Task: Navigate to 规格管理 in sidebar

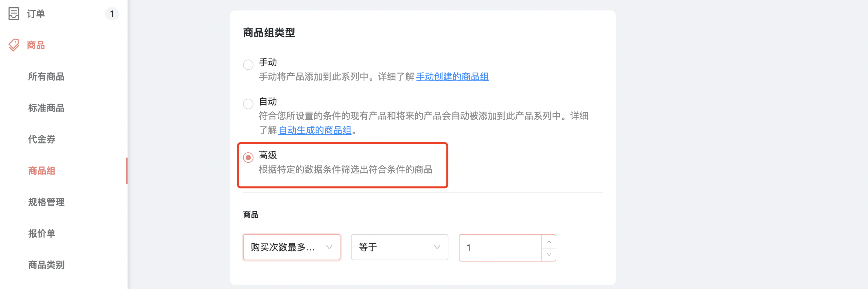Action: tap(46, 202)
